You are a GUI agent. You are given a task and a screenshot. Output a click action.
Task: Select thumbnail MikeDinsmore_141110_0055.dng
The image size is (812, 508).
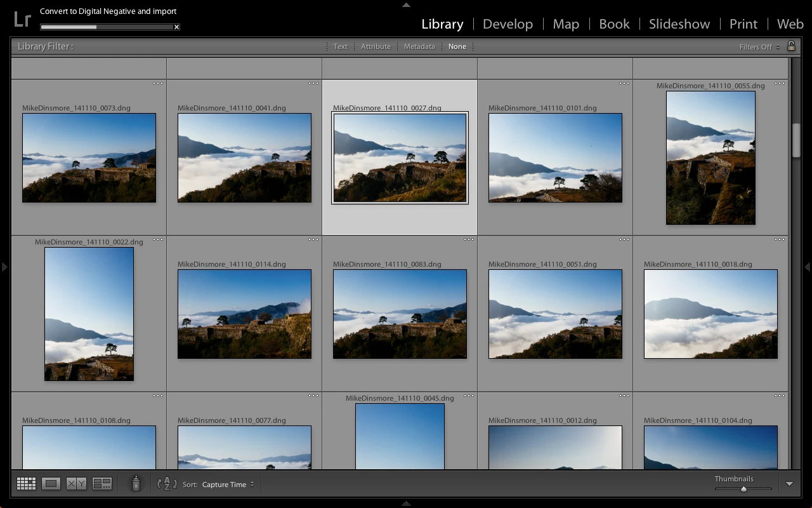point(710,157)
